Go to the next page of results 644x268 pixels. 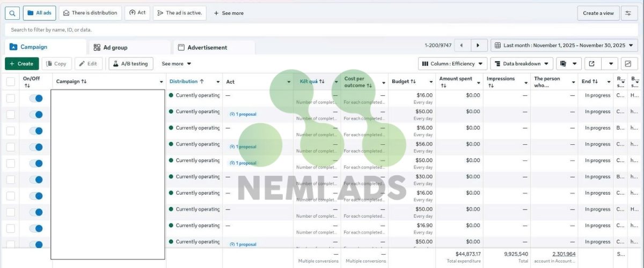coord(479,46)
